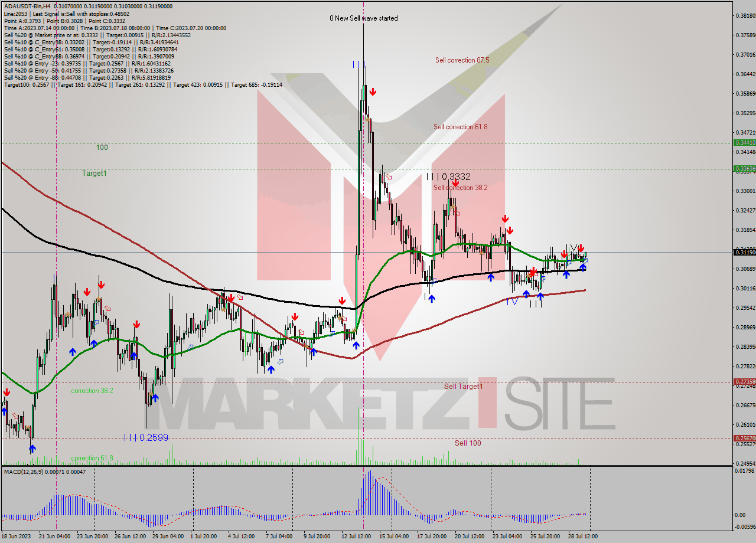The height and width of the screenshot is (543, 756).
Task: Click the blue 0.2599 wave label
Action: coord(146,437)
